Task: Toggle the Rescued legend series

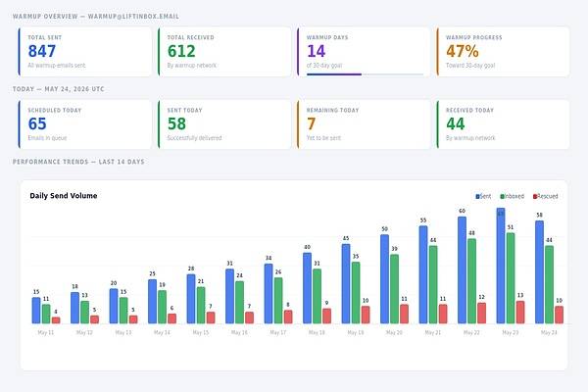Action: coord(545,196)
